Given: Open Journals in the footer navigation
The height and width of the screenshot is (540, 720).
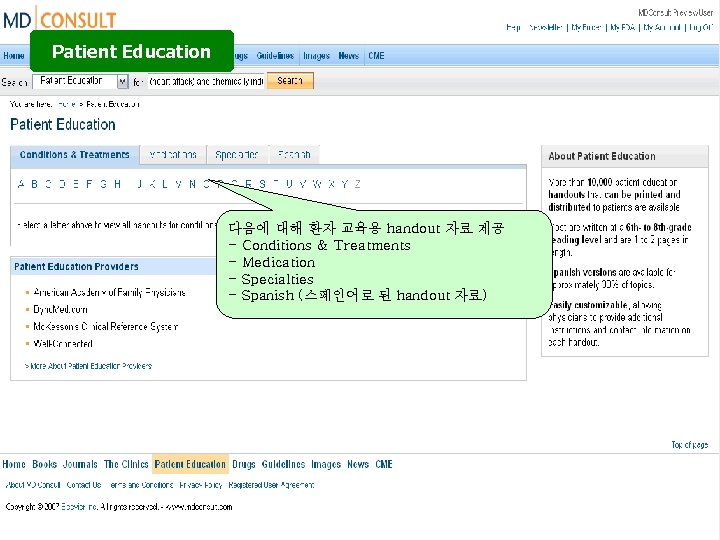Looking at the screenshot, I should coord(80,464).
